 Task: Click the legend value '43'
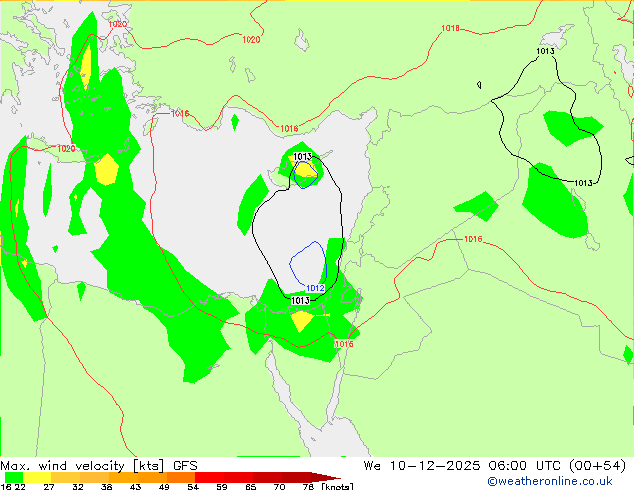135,487
